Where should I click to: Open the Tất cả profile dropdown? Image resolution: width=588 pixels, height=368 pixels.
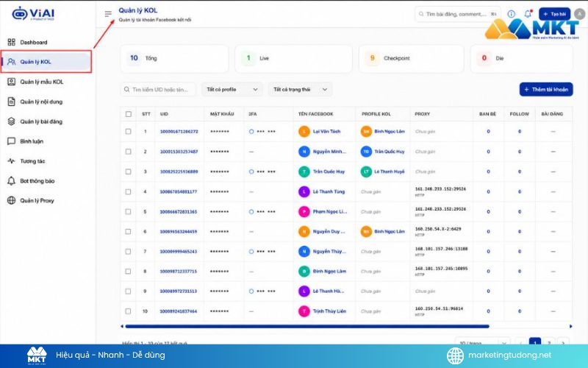click(x=232, y=89)
